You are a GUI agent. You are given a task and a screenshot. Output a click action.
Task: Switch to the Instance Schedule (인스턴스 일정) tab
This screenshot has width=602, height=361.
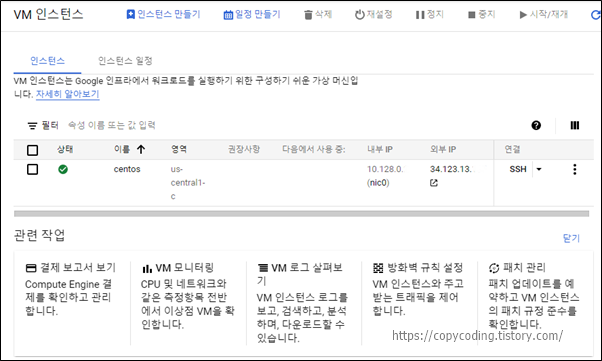pyautogui.click(x=125, y=61)
